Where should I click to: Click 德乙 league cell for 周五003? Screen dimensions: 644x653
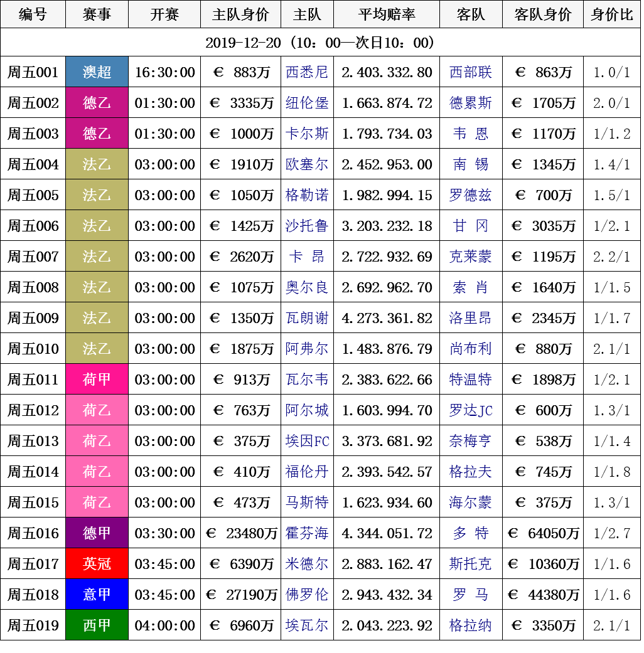pyautogui.click(x=97, y=133)
